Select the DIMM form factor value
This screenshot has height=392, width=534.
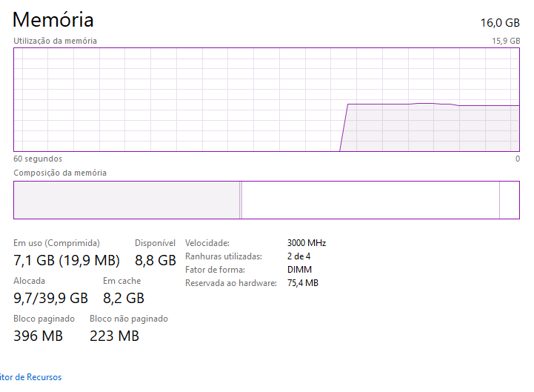(x=298, y=270)
